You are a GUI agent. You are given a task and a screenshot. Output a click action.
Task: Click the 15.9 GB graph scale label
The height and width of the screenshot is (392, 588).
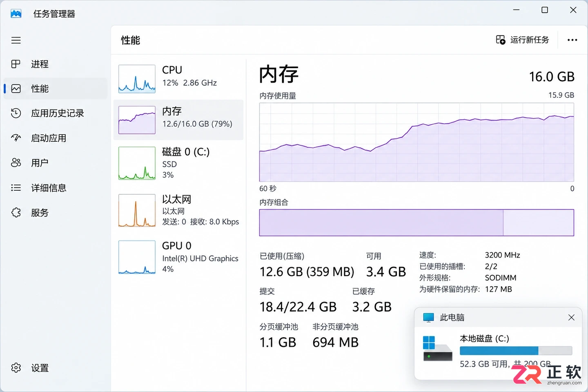(561, 95)
